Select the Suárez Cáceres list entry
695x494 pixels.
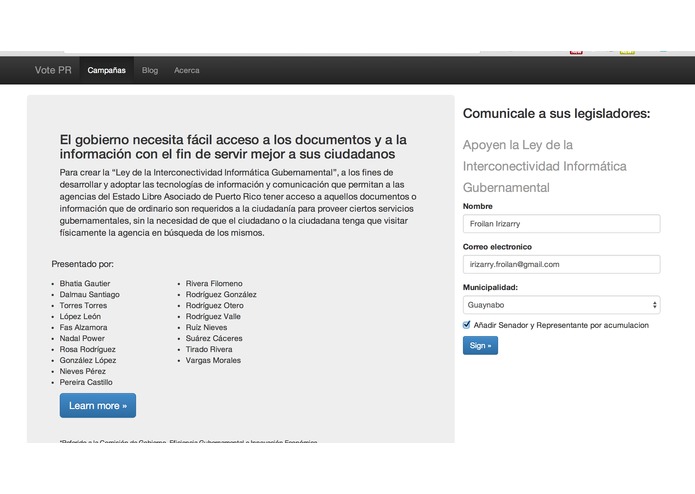pos(214,338)
